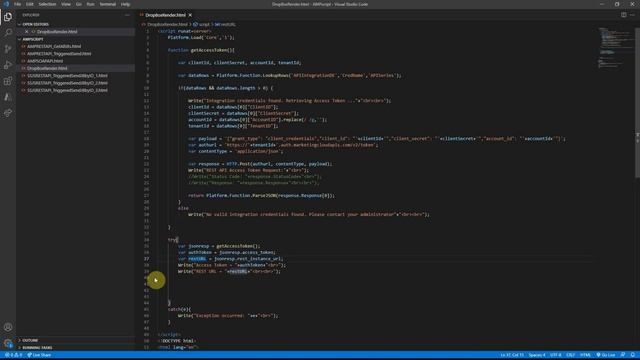This screenshot has height=360, width=640.
Task: Click line number 37 in the gutter
Action: click(x=147, y=259)
